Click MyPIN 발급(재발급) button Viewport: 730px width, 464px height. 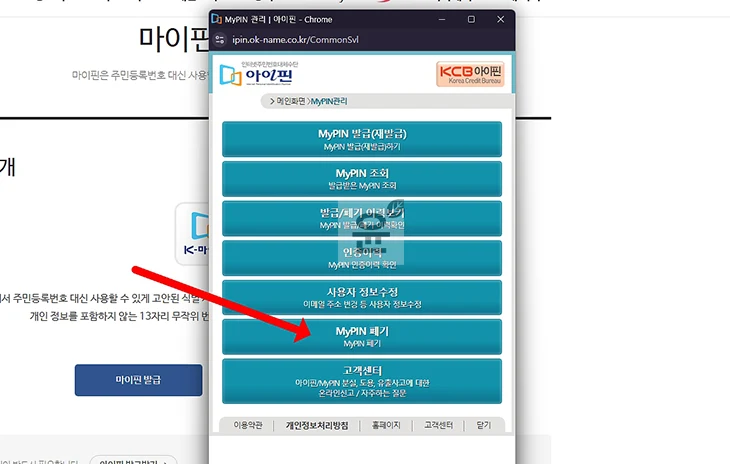pos(362,139)
